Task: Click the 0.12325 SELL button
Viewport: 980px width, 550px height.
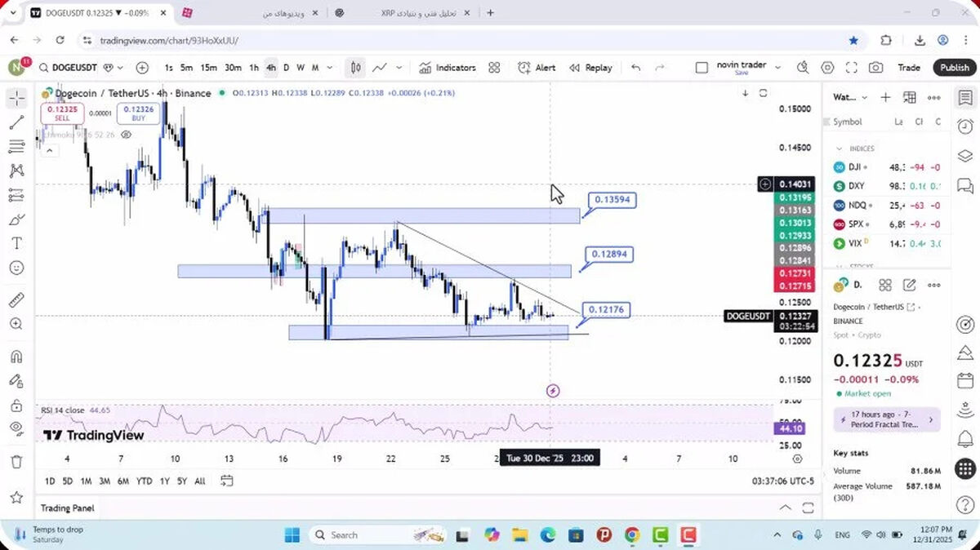Action: click(x=62, y=113)
